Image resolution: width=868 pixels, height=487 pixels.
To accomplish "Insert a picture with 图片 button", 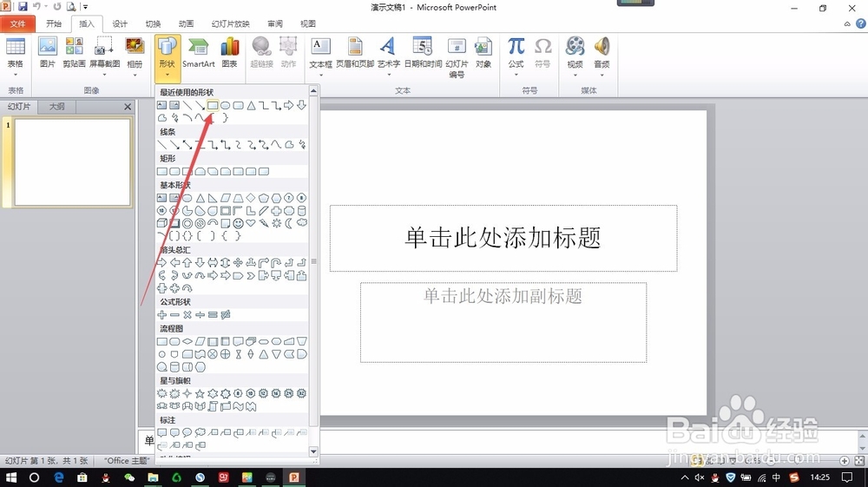I will [48, 53].
